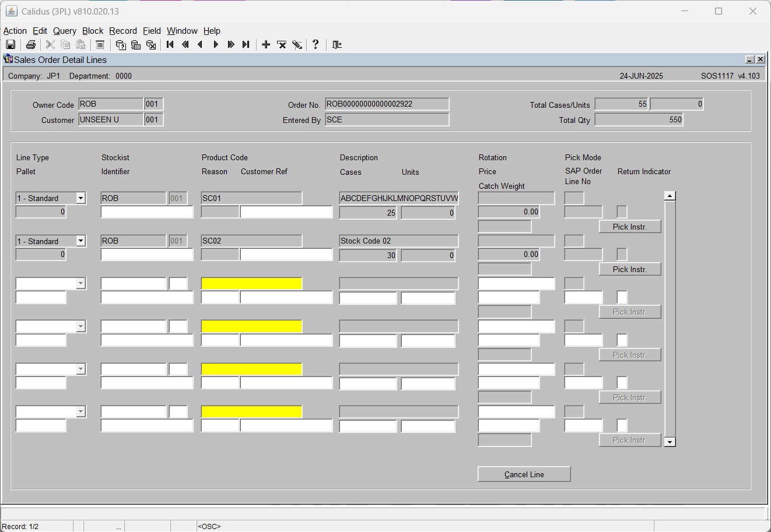Open the list of values icon
Screen dimensions: 771x532
100,45
